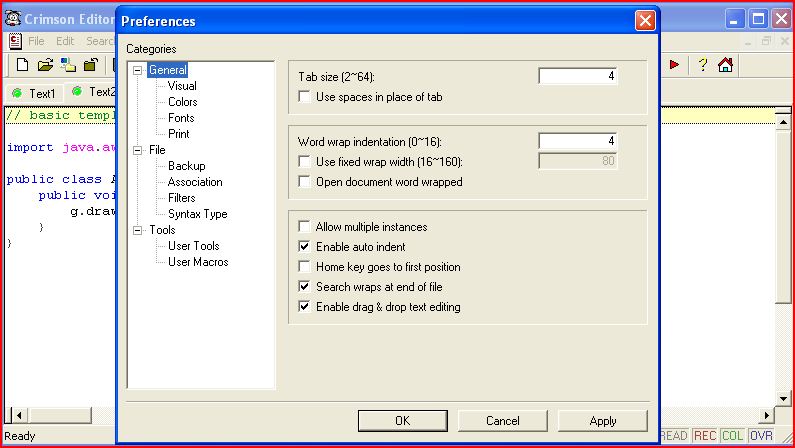Click the horizontal scrollbar right arrow
The image size is (795, 448).
click(767, 416)
